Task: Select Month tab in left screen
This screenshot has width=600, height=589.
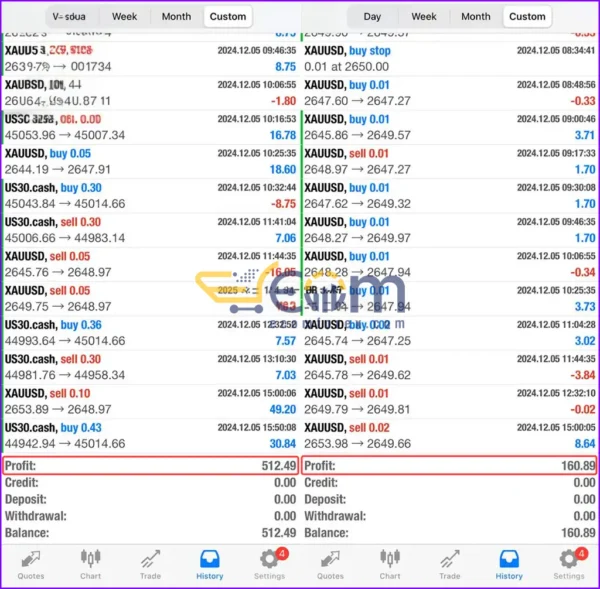Action: click(x=176, y=16)
